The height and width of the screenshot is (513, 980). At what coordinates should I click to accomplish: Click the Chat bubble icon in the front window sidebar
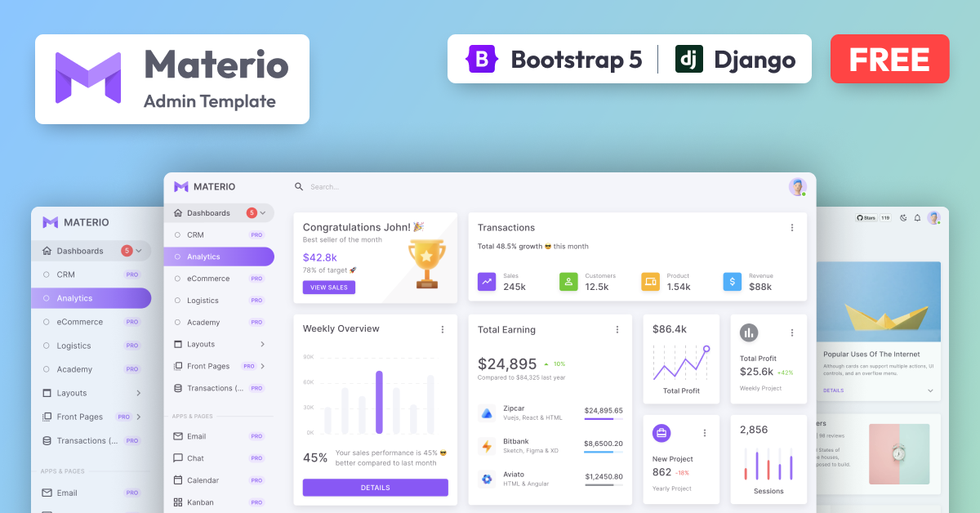point(178,458)
